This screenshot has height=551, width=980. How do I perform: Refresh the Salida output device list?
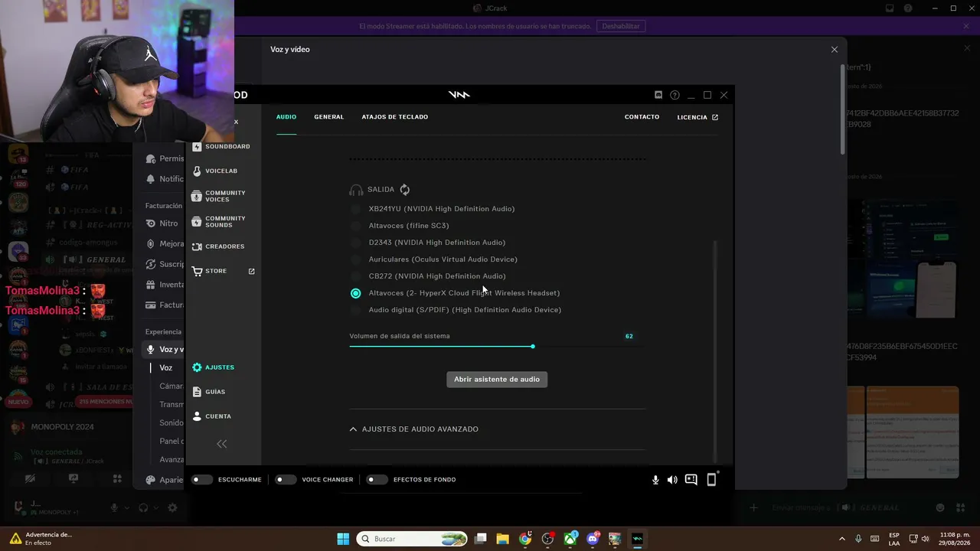405,190
